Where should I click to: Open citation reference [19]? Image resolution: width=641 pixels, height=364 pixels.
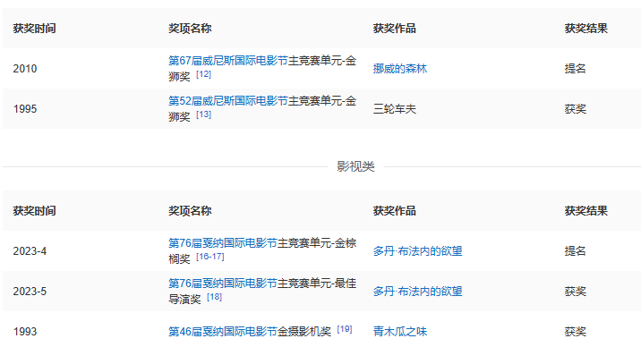point(345,329)
